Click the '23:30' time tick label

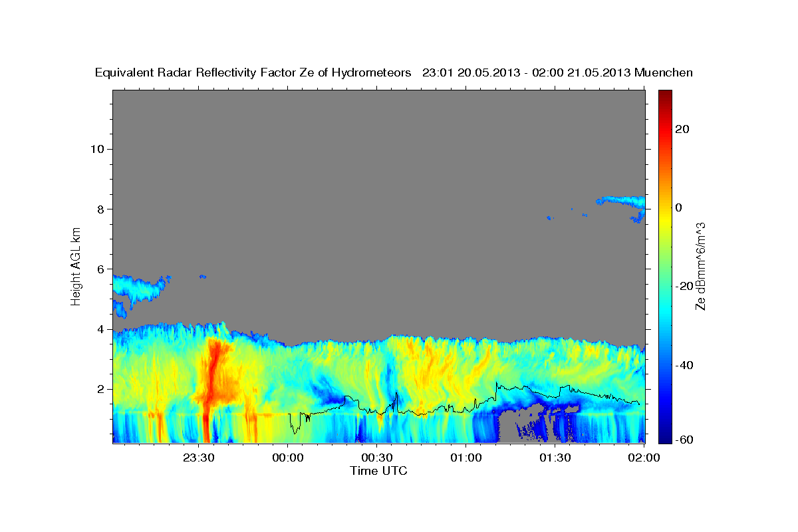[x=198, y=458]
